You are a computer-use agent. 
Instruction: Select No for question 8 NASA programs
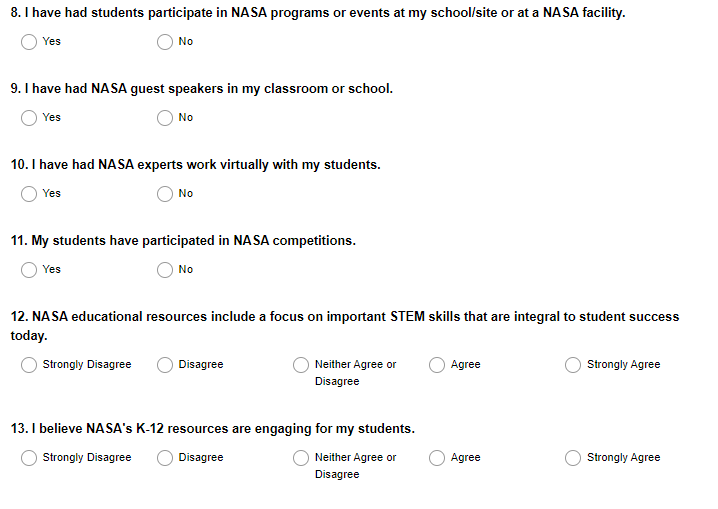pos(166,42)
